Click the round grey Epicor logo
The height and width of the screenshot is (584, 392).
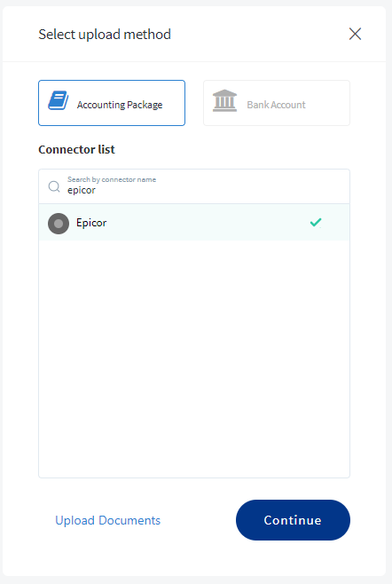pos(59,224)
